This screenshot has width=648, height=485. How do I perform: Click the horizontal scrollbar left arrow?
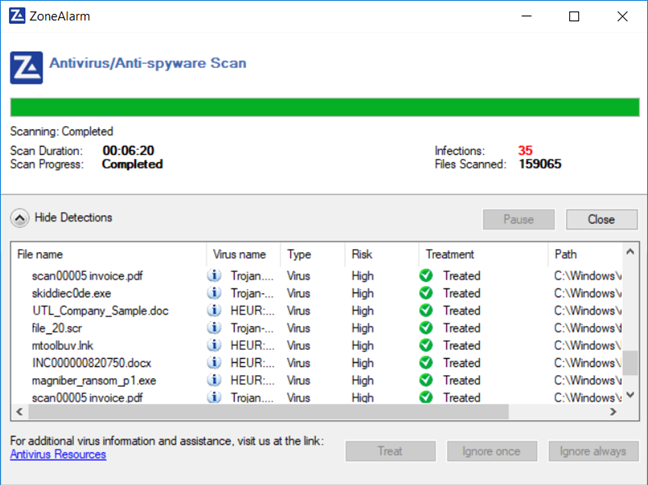point(19,411)
